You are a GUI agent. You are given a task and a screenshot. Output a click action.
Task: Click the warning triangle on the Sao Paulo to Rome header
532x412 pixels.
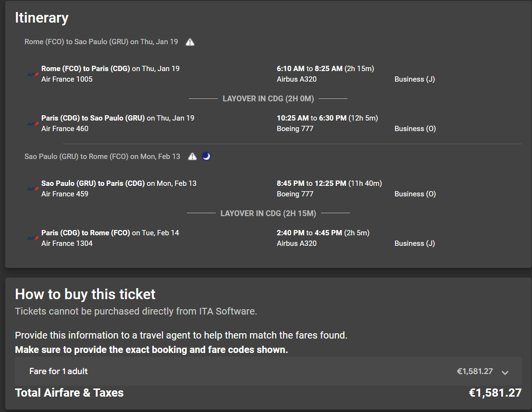(192, 157)
